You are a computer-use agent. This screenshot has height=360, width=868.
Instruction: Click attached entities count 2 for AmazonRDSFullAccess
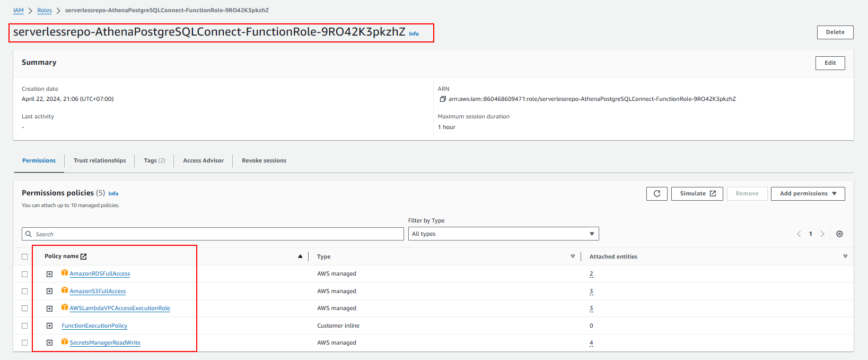click(x=591, y=274)
